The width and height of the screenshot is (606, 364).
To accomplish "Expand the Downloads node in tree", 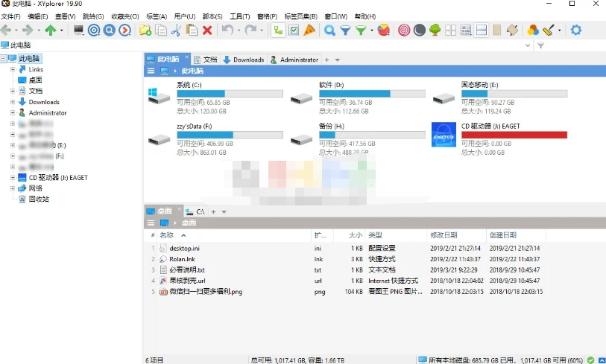I will [x=13, y=102].
